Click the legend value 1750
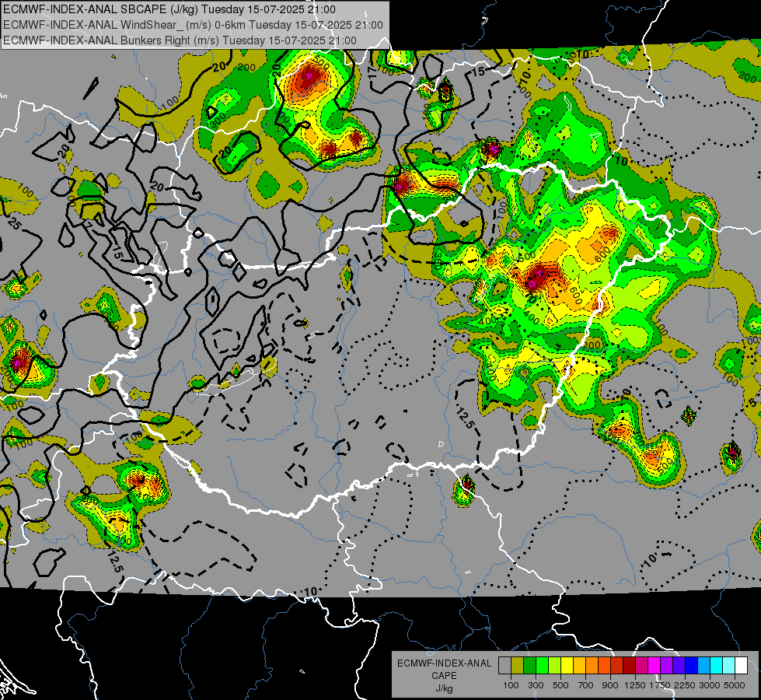 660,685
